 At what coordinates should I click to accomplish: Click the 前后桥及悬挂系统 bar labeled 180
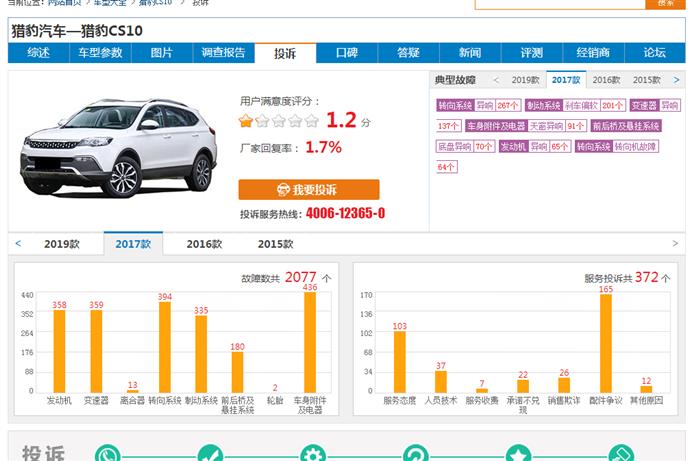coord(238,372)
